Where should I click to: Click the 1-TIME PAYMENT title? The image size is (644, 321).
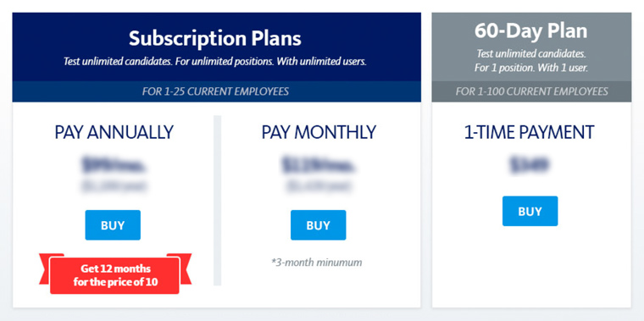point(530,132)
